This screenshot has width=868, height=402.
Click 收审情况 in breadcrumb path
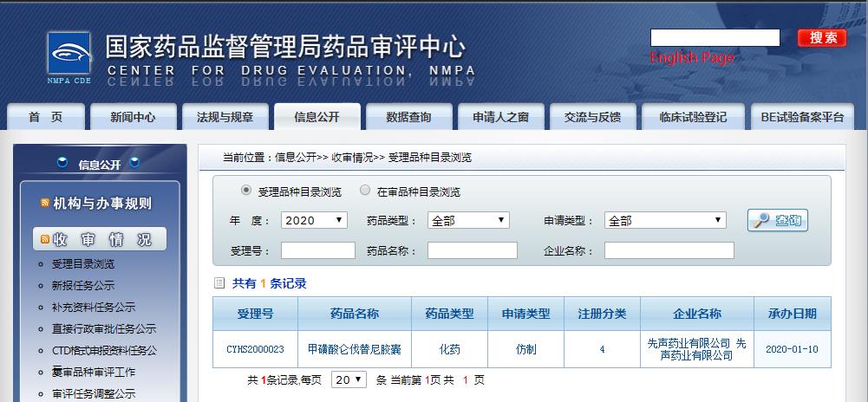[352, 158]
